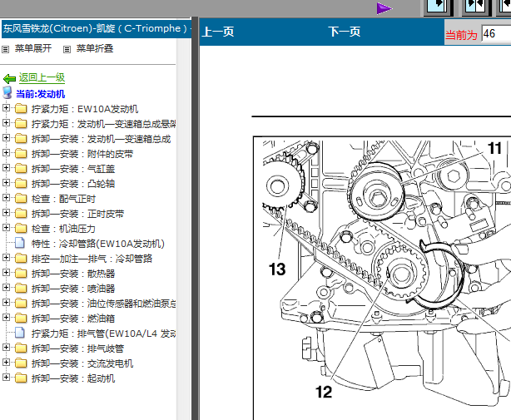Open 拆卸—安装：排气歧管 item

[77, 348]
